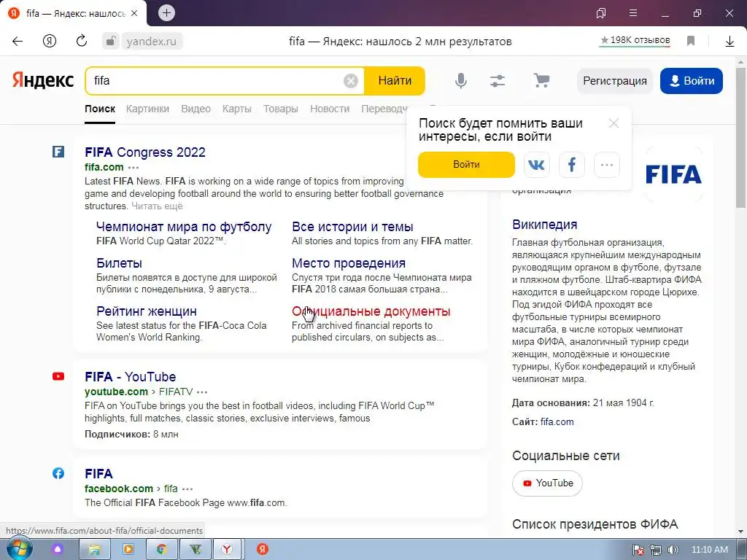Expand snippet with Читать ещё
The width and height of the screenshot is (747, 560).
(x=157, y=206)
